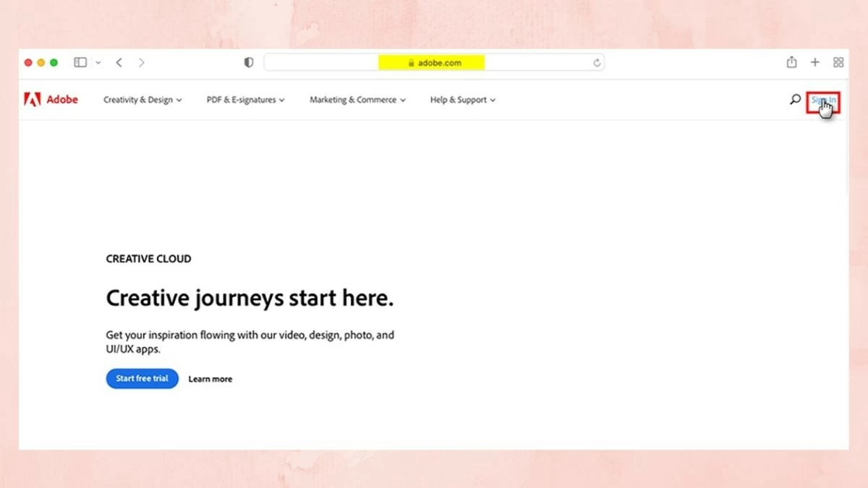The height and width of the screenshot is (488, 868).
Task: Click the forward navigation arrow
Action: pos(142,63)
